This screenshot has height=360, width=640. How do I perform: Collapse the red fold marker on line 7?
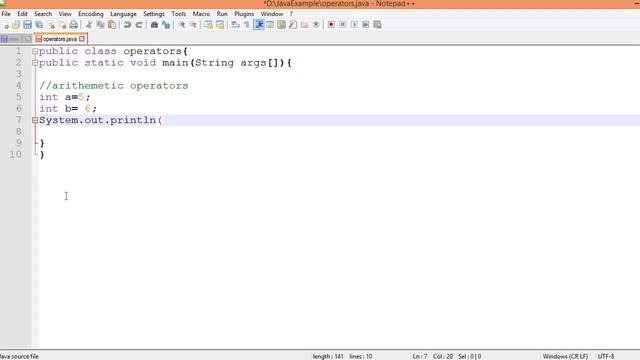[35, 120]
